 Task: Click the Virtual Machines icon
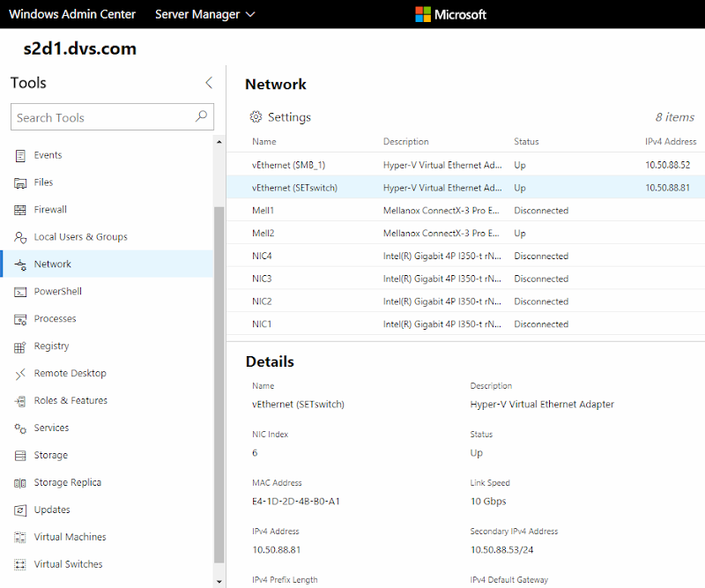point(20,537)
